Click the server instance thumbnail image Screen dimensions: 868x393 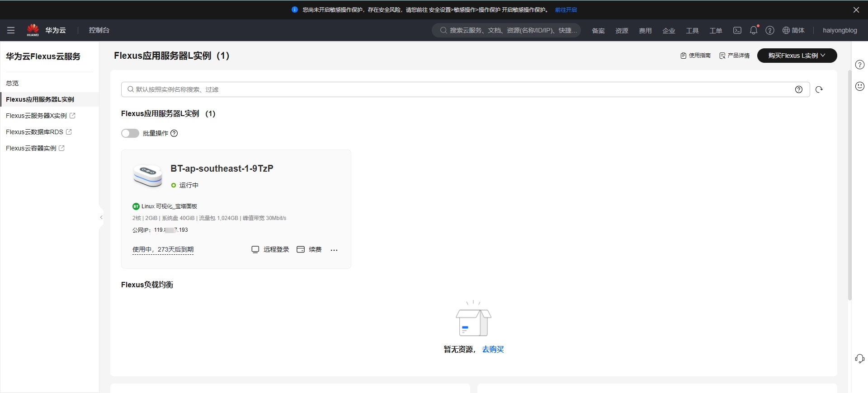[148, 176]
